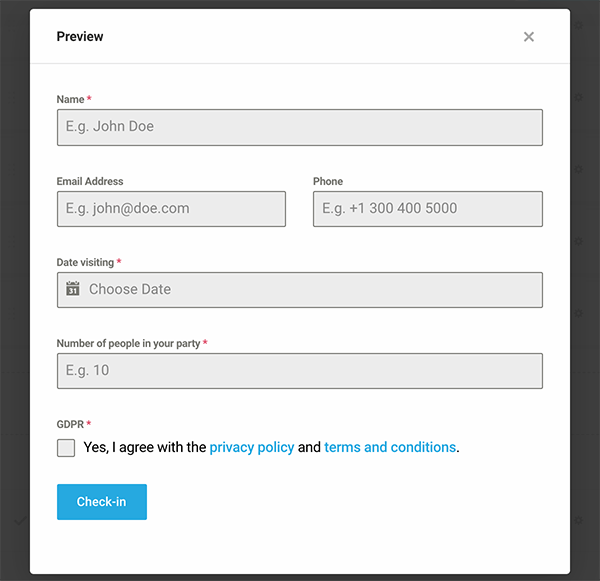Click the calendar icon in the date field

73,289
